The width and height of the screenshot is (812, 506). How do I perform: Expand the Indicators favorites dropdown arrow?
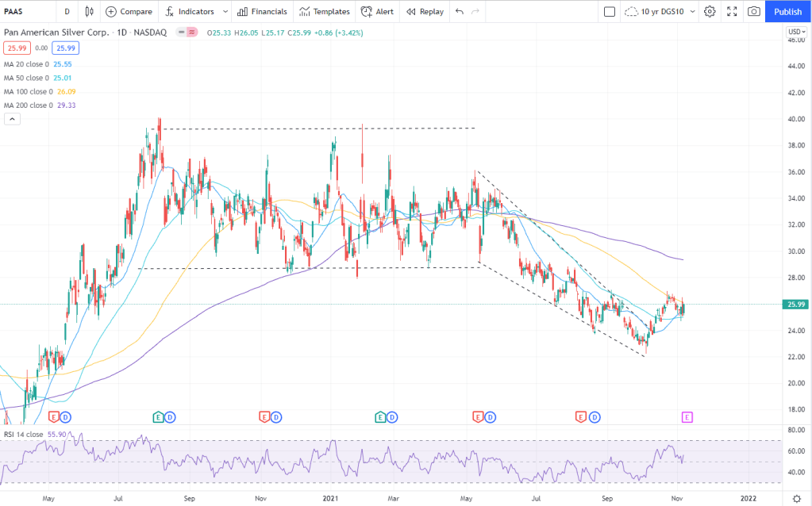pos(225,12)
